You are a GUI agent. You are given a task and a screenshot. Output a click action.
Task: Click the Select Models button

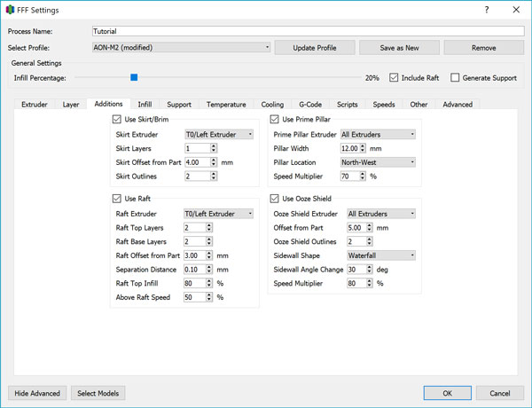pyautogui.click(x=98, y=393)
